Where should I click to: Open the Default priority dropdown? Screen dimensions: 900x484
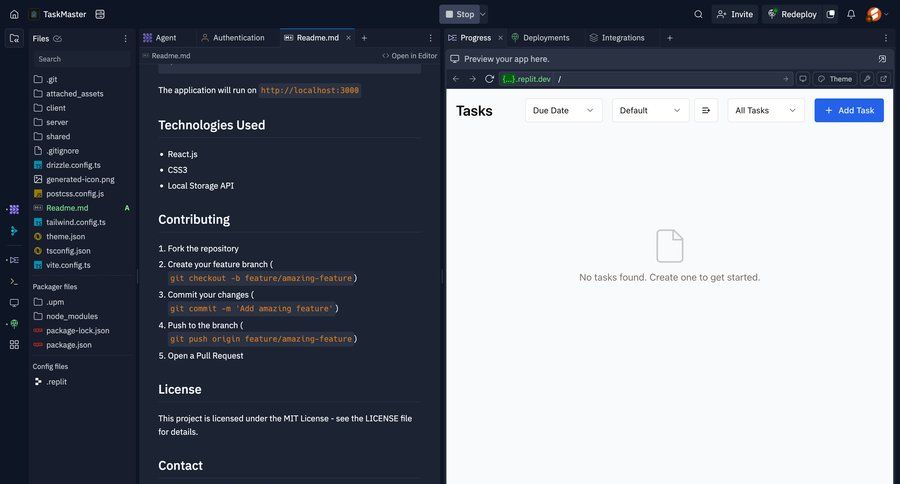(x=650, y=110)
